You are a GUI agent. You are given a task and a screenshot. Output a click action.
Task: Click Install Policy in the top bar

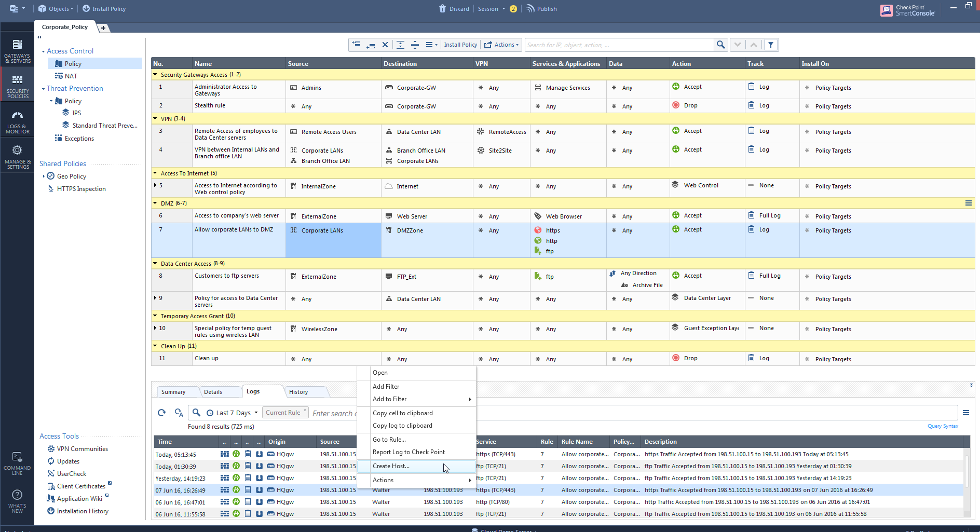pyautogui.click(x=104, y=9)
